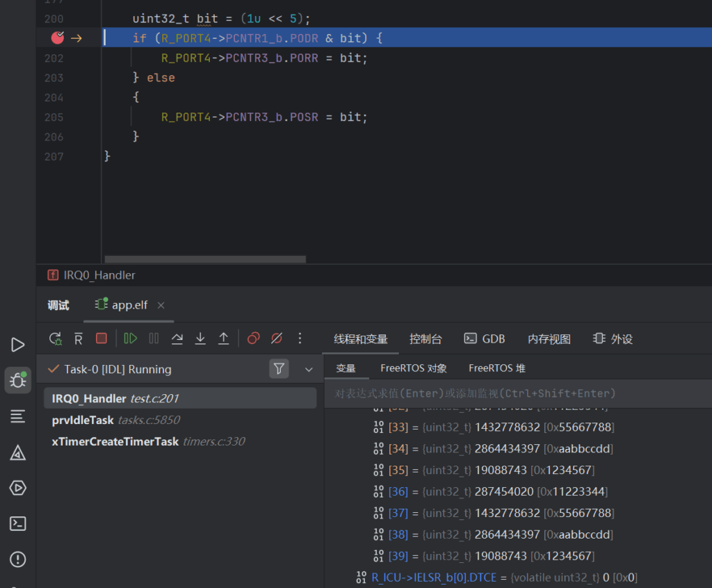Viewport: 712px width, 588px height.
Task: Switch to the 控制台 tab
Action: point(426,338)
